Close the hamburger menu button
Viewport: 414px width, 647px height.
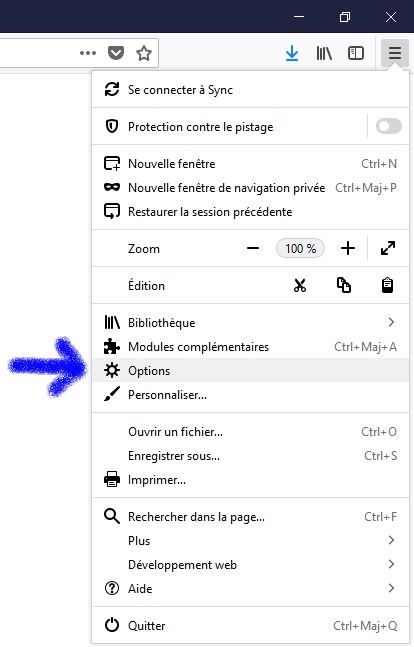tap(395, 53)
